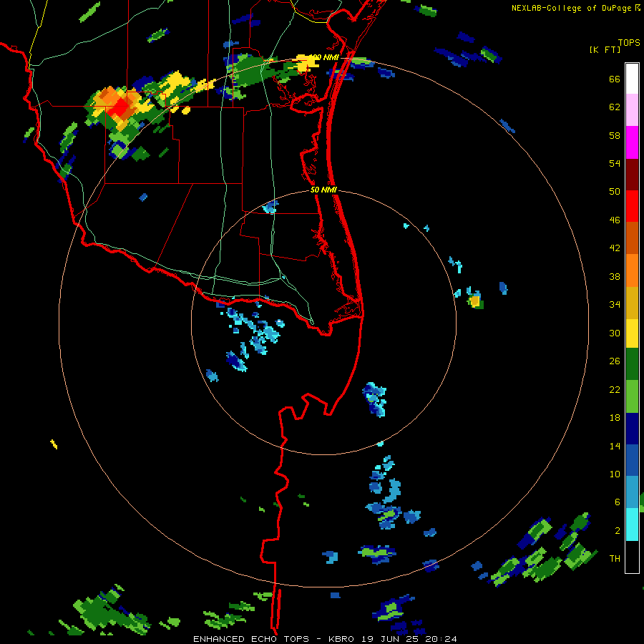Click the '18' legend value
644x644 pixels.
click(x=615, y=418)
